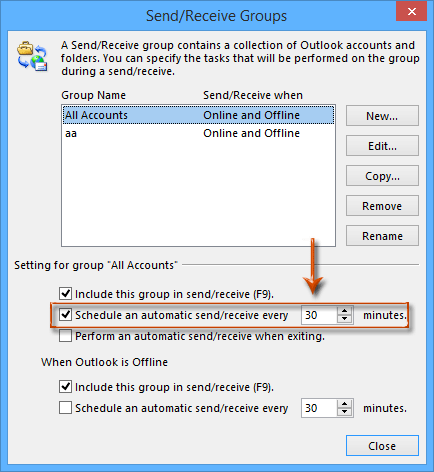This screenshot has width=434, height=472.
Task: Decrease the online schedule minutes using down arrow
Action: (x=345, y=319)
